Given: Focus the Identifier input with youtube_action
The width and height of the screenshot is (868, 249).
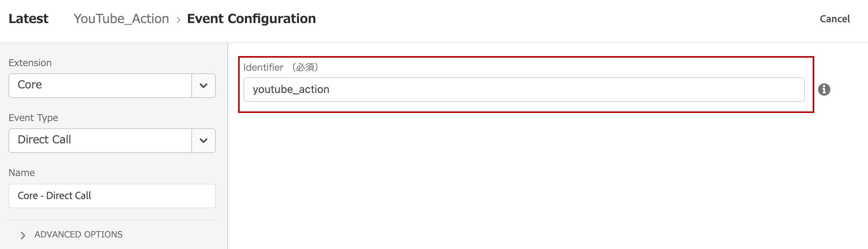Looking at the screenshot, I should [524, 90].
